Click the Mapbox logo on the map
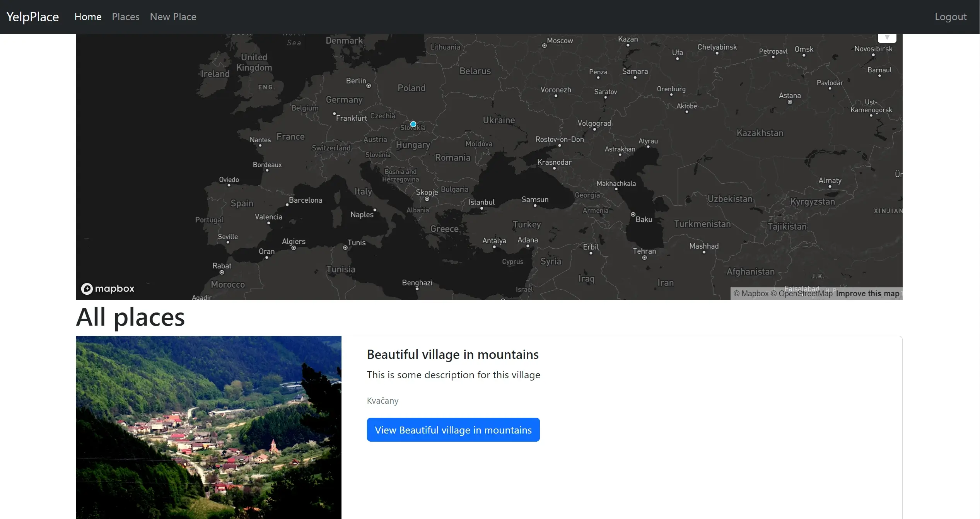This screenshot has width=980, height=519. point(108,289)
